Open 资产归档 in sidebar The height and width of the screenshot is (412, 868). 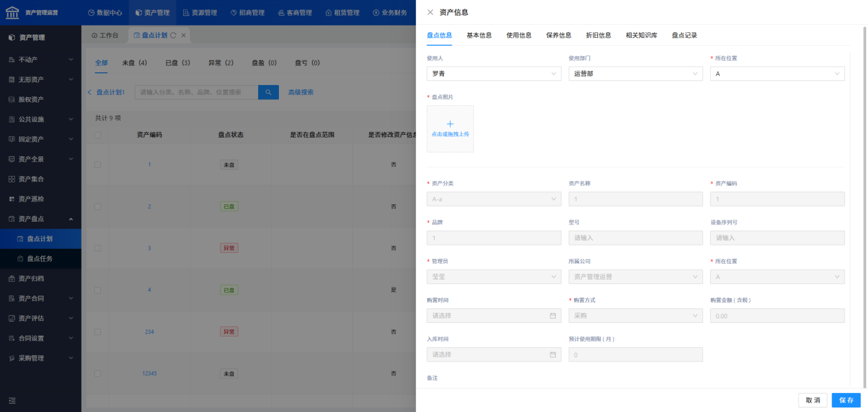[x=41, y=278]
